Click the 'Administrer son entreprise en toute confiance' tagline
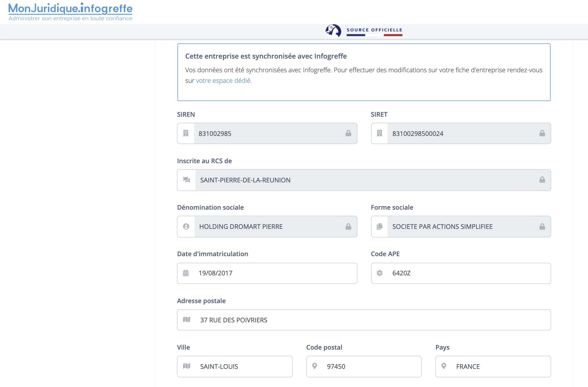This screenshot has width=588, height=387. [70, 18]
